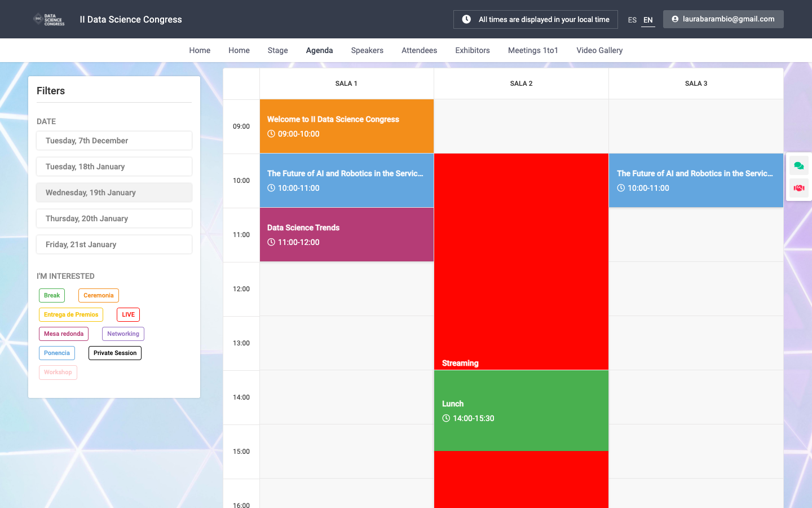Click the clock icon in local time notice

point(466,19)
